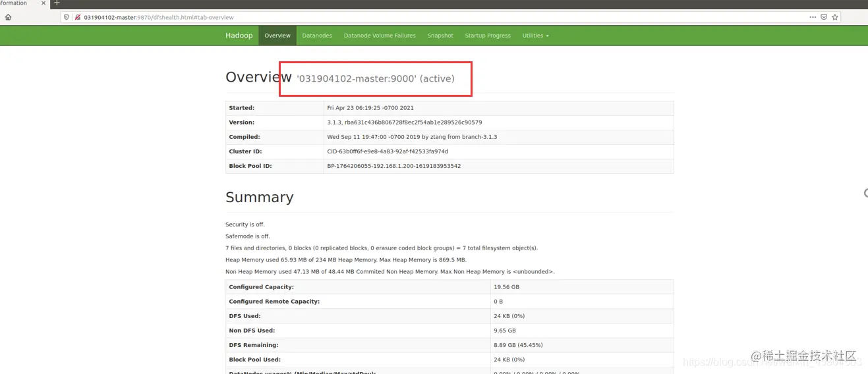Click the '7 files and directories' line

tap(382, 248)
